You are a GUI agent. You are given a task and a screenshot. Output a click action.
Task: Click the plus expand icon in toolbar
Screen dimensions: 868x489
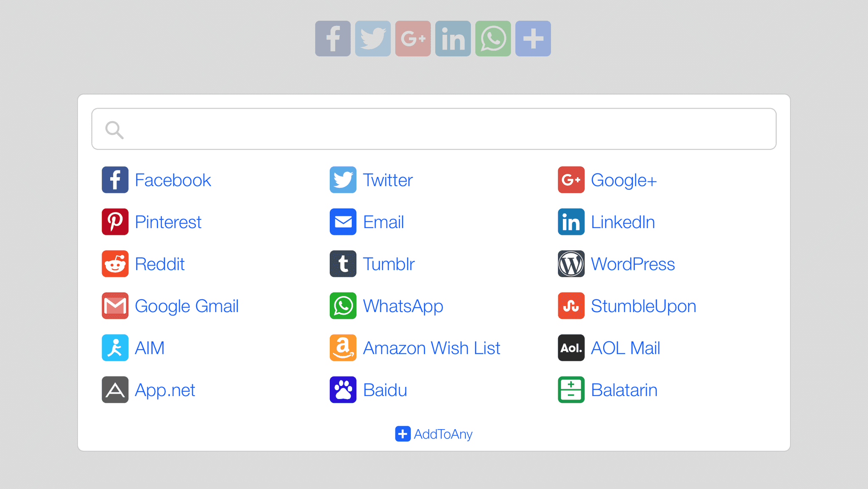(x=533, y=39)
